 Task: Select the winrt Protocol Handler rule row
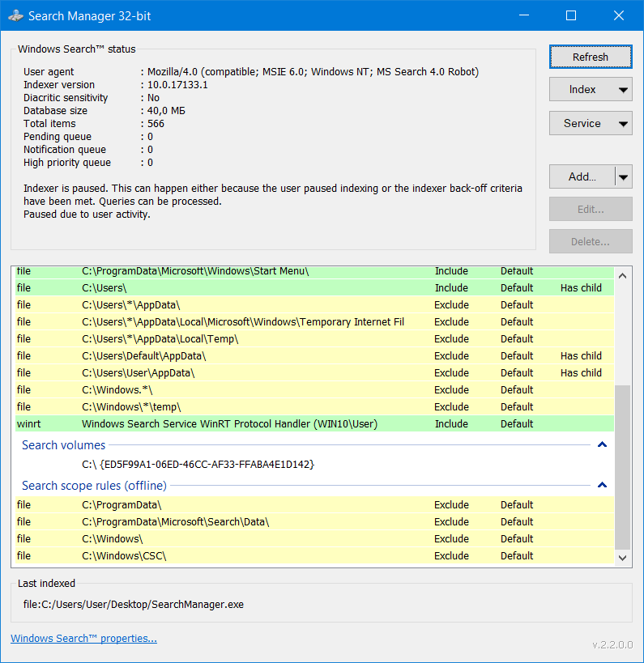[314, 423]
